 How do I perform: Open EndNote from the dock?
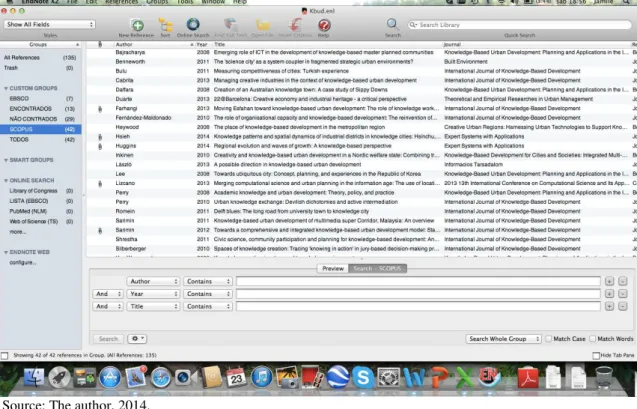point(490,377)
